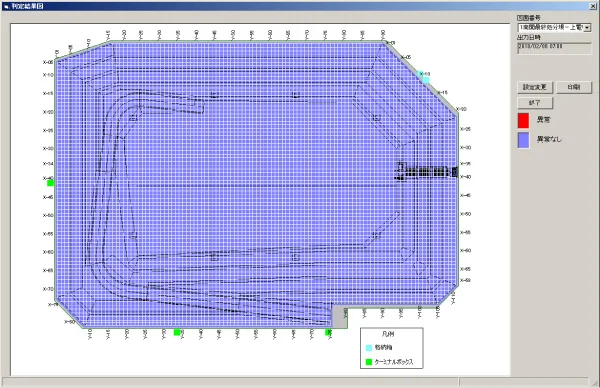Click the green terminal box marker on the map's left edge
The image size is (600, 388).
click(50, 183)
